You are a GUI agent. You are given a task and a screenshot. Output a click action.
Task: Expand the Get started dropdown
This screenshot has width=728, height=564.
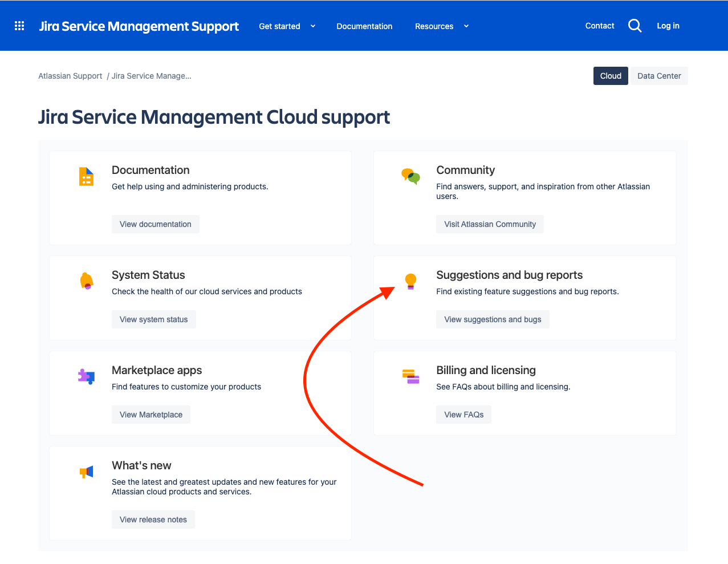tap(279, 26)
